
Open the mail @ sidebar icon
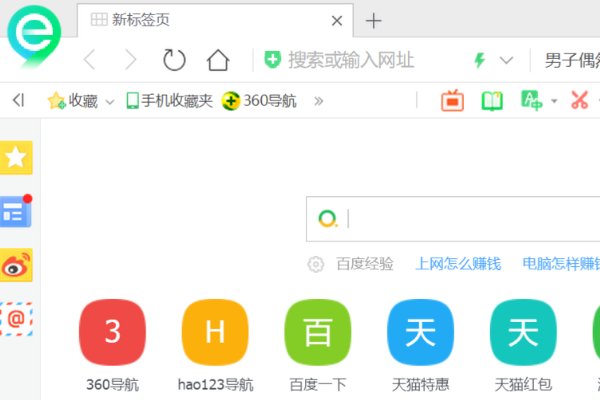(x=16, y=318)
